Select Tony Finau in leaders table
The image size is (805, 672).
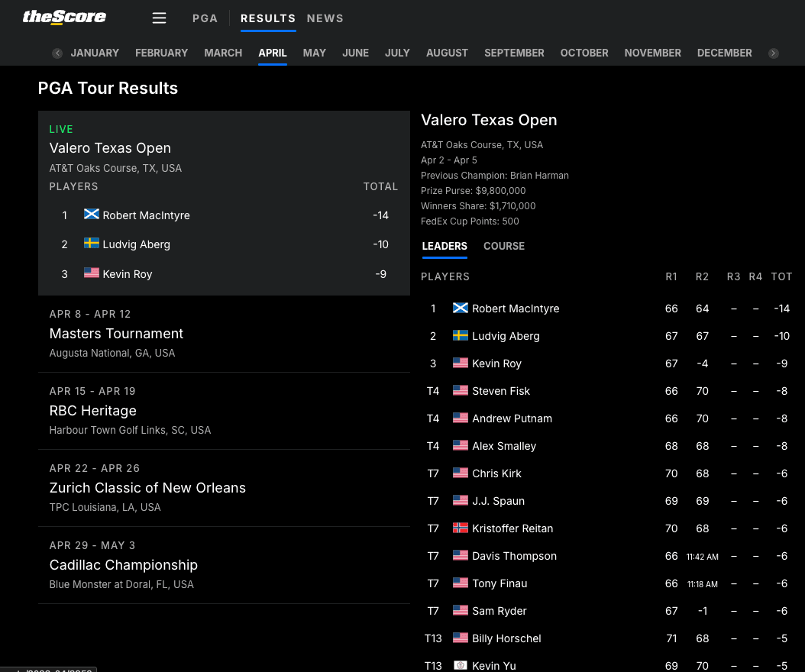[x=499, y=583]
